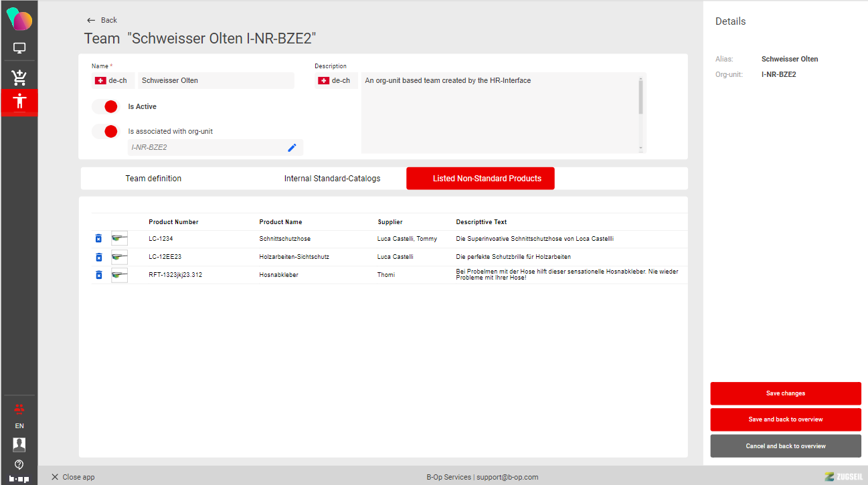Screen dimensions: 868x485
Task: Open the de-ch language selector for Description
Action: pos(335,81)
